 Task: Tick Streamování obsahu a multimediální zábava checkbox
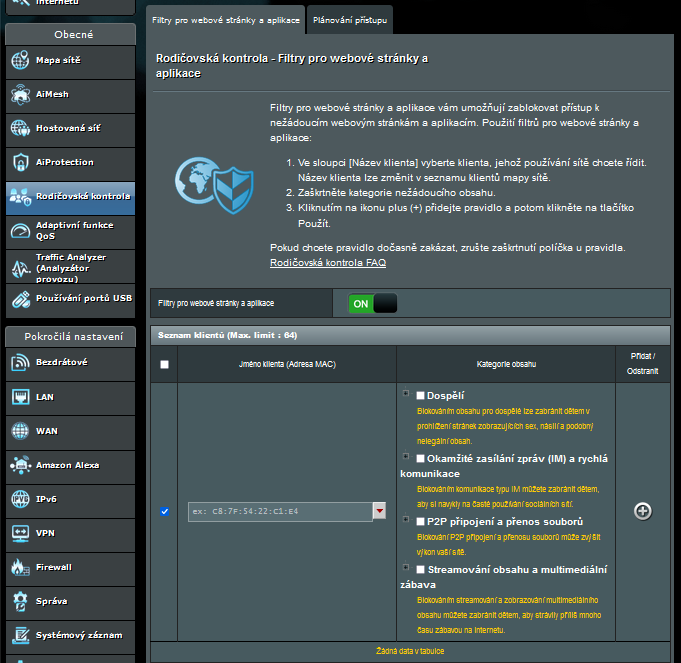[x=421, y=569]
